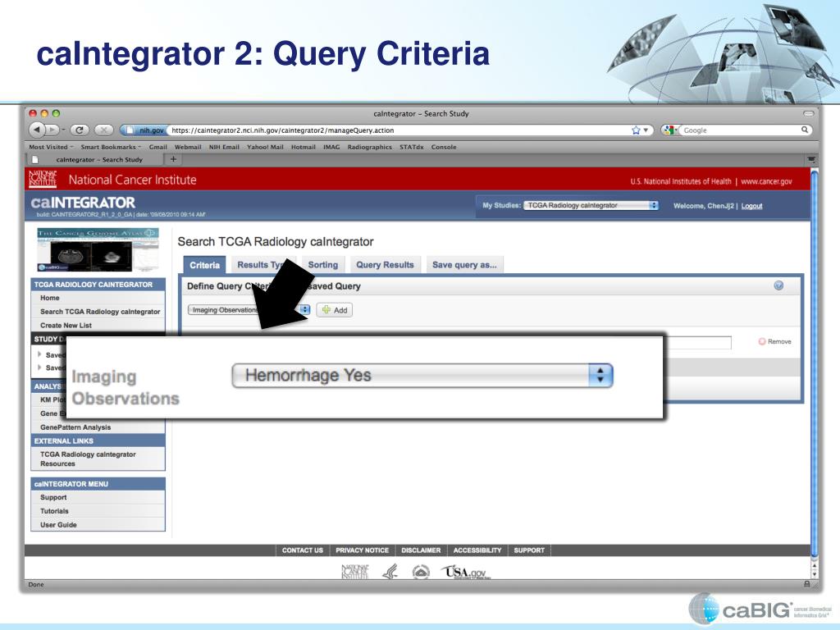Image resolution: width=840 pixels, height=630 pixels.
Task: Open the back/forward history dropdown arrow
Action: (63, 130)
